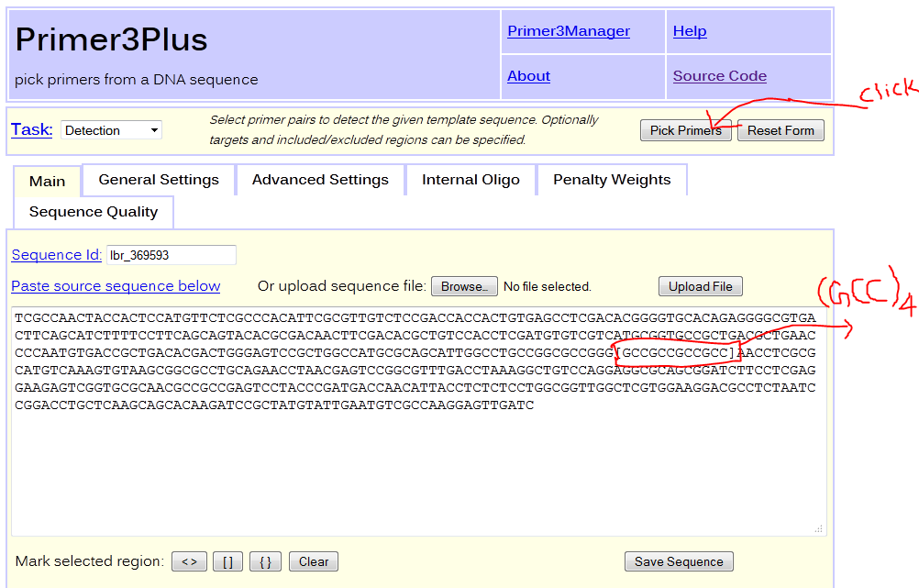Click the { } mark included region button

pyautogui.click(x=265, y=561)
